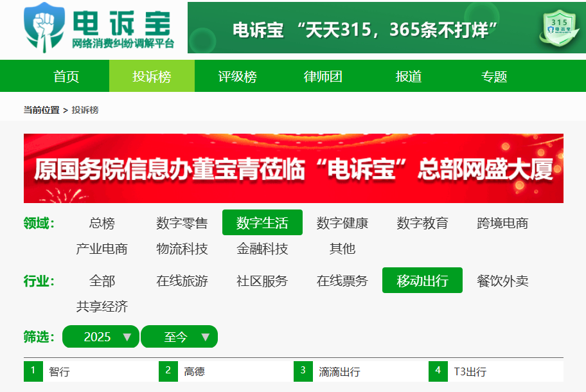Select the 社区服务 industry
586x392 pixels.
click(x=262, y=280)
